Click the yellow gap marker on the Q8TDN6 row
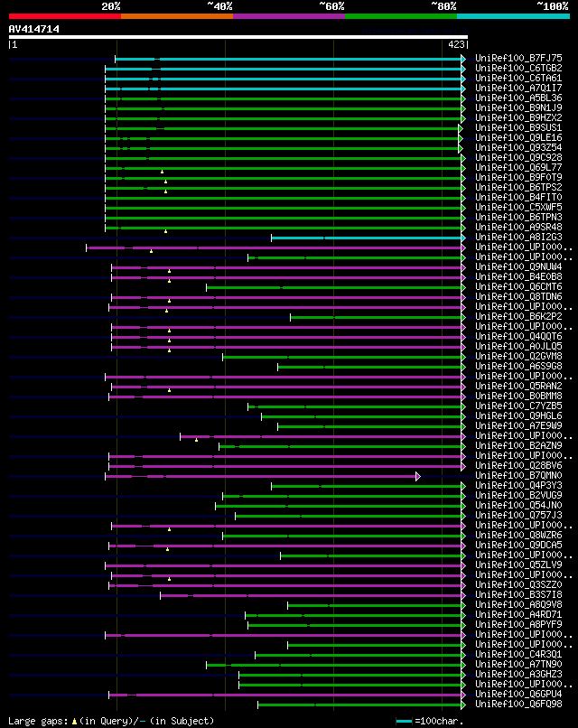This screenshot has width=578, height=728. click(x=170, y=301)
